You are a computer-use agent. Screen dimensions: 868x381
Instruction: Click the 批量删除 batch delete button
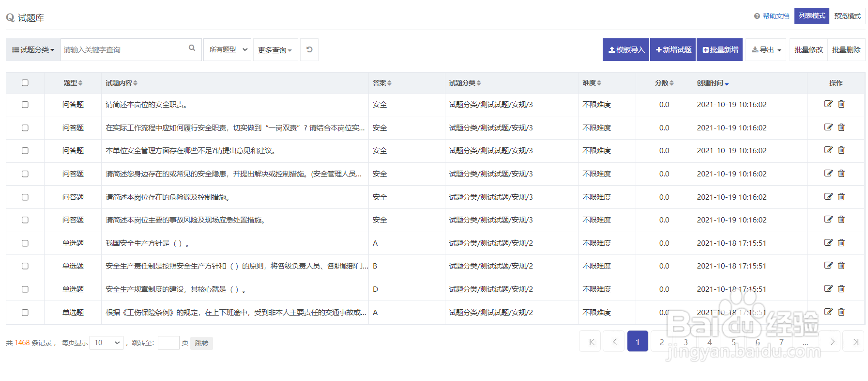846,49
